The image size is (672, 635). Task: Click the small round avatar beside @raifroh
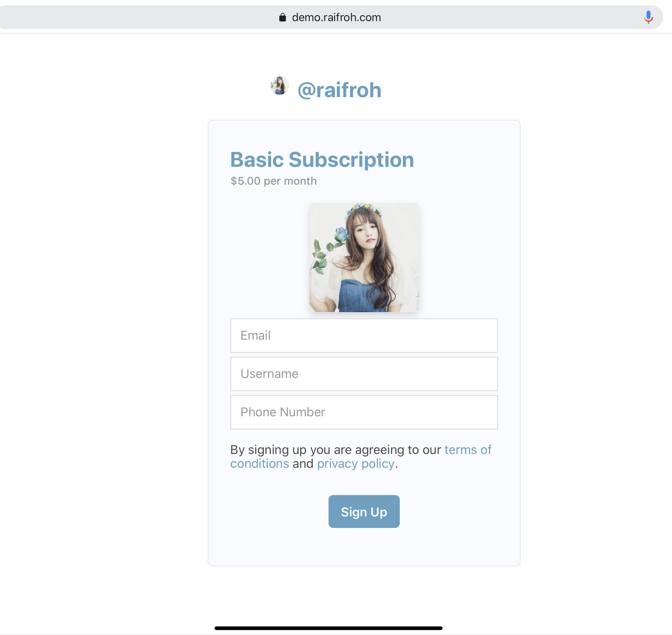279,85
